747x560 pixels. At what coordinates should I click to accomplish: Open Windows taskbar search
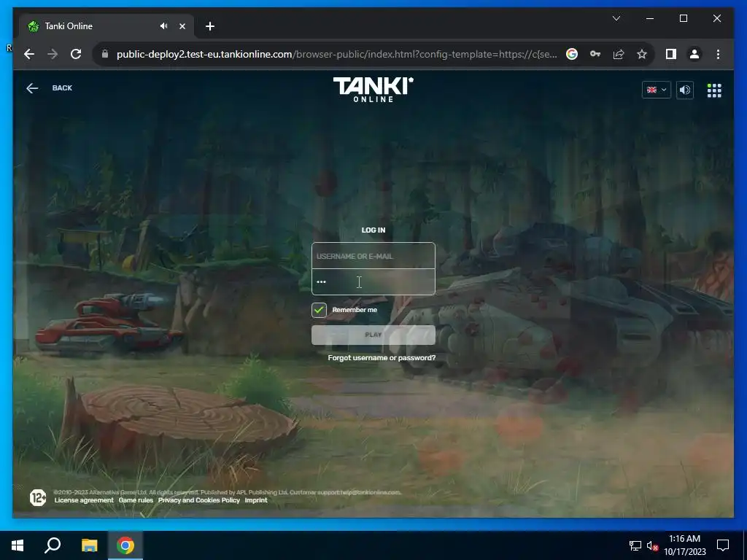point(53,545)
